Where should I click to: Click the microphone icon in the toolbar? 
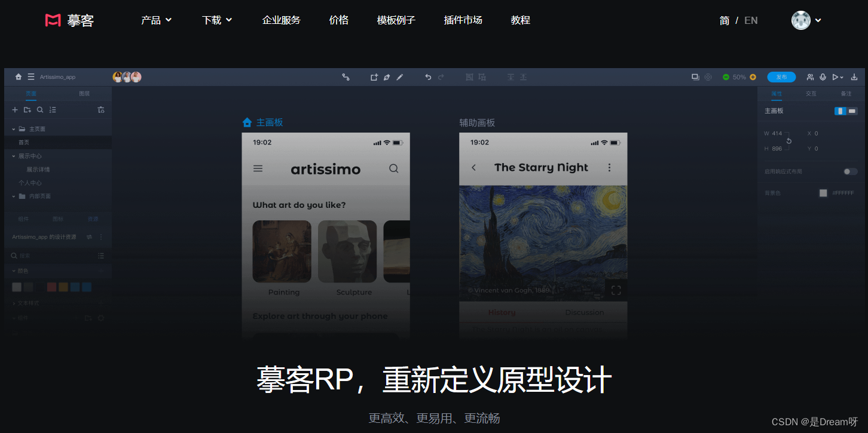[823, 77]
